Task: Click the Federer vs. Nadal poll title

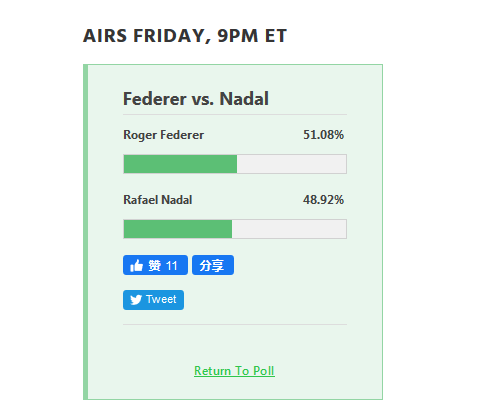Action: (196, 99)
